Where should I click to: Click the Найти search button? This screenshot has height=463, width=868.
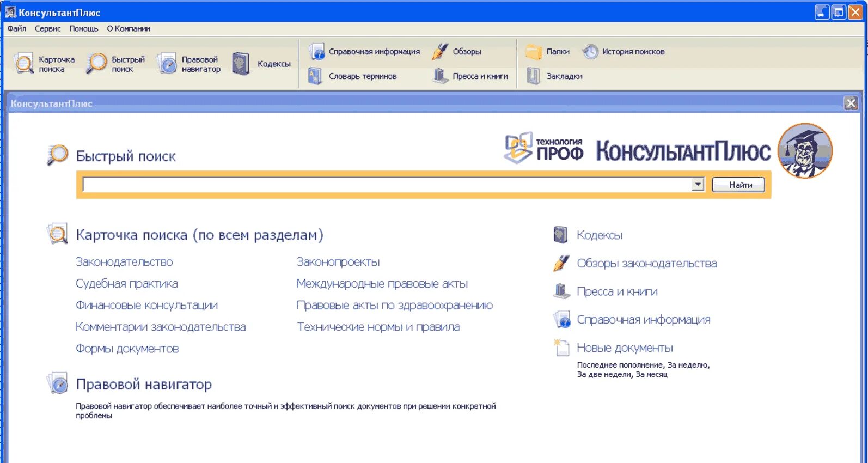click(738, 185)
